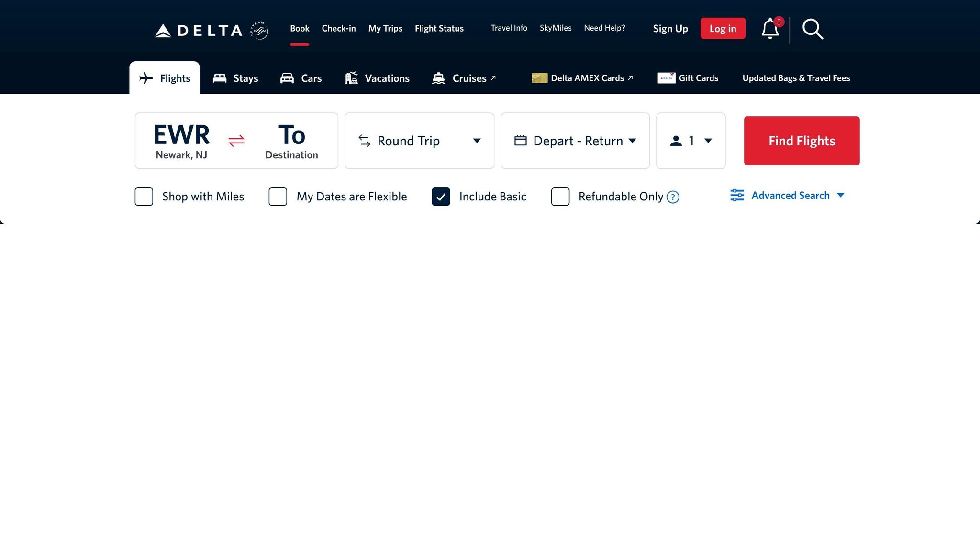Open the search magnifier icon
Screen dimensions: 980x551
click(x=813, y=29)
